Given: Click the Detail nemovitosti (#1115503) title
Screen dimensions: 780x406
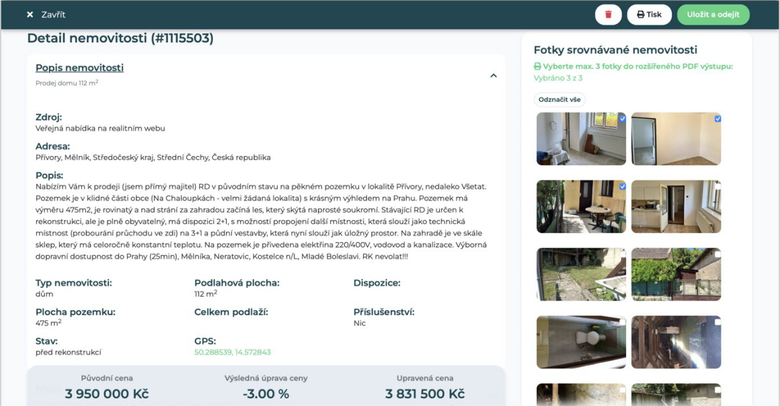Looking at the screenshot, I should (120, 39).
